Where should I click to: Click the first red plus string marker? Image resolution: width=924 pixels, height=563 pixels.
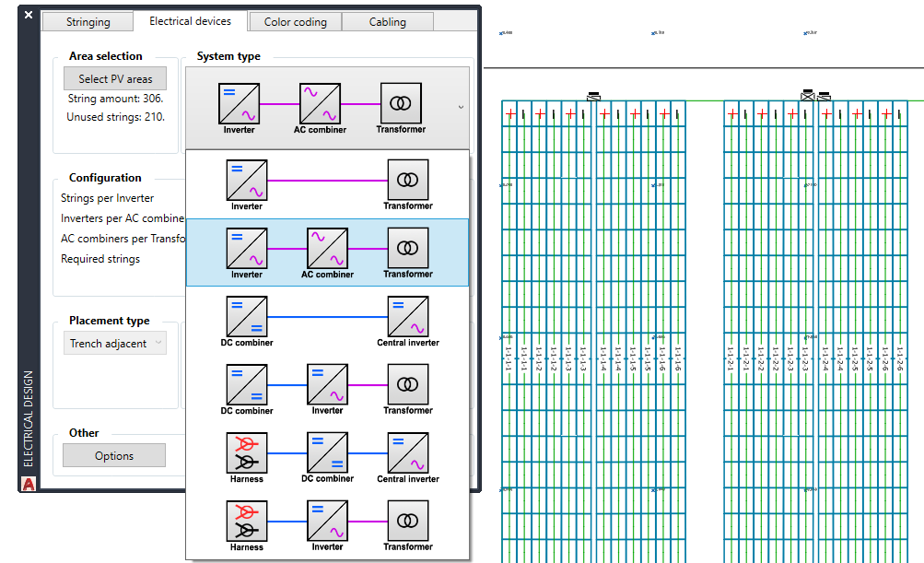(509, 114)
